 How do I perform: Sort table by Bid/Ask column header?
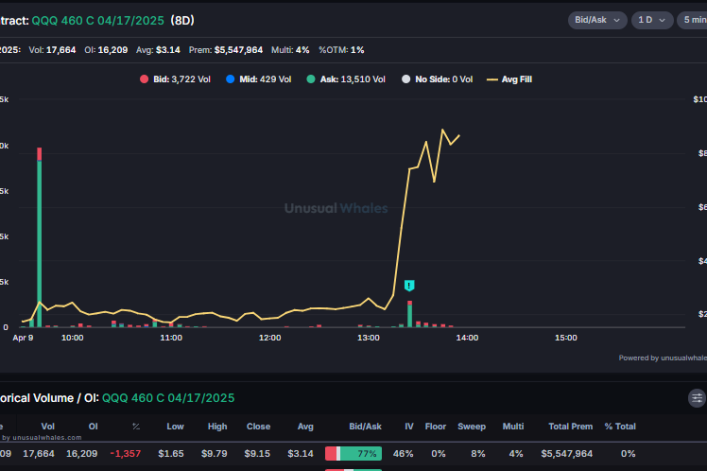[365, 426]
